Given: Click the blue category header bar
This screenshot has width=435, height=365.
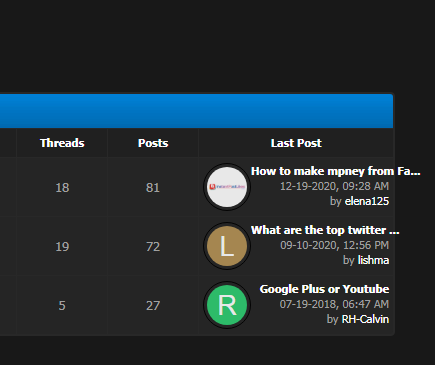Looking at the screenshot, I should click(196, 111).
